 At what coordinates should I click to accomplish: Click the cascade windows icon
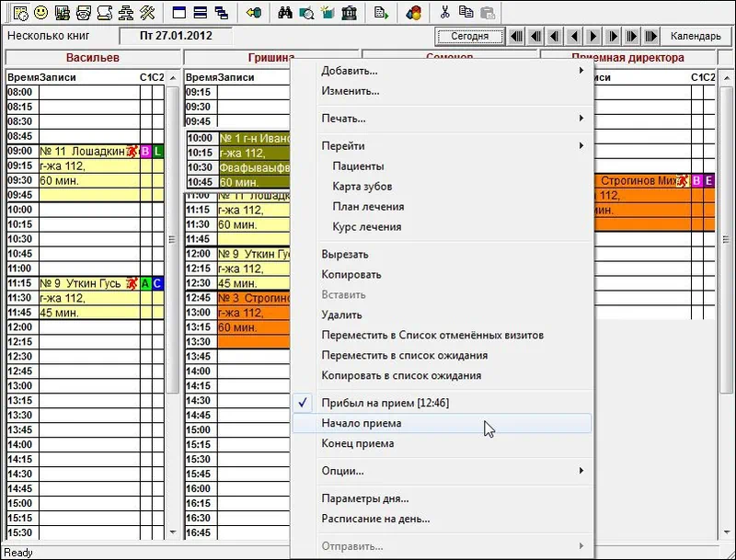click(x=221, y=13)
